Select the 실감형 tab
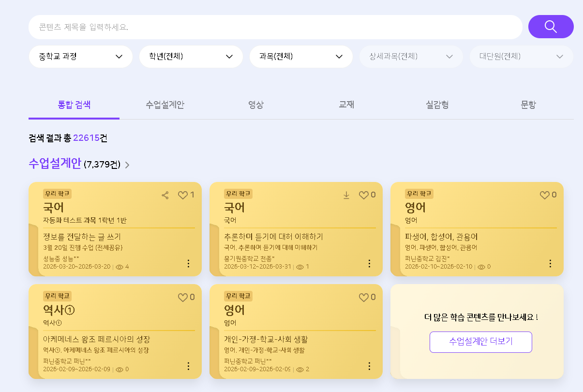Image resolution: width=583 pixels, height=392 pixels. (x=437, y=105)
